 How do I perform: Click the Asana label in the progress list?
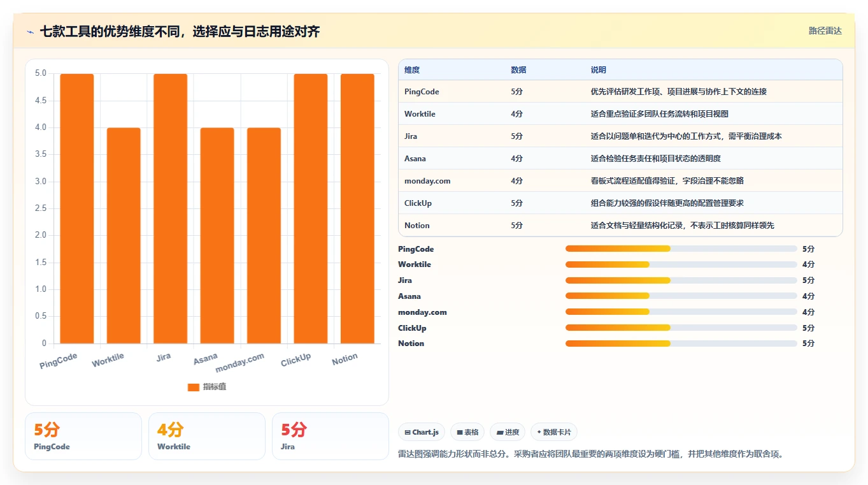(x=409, y=296)
